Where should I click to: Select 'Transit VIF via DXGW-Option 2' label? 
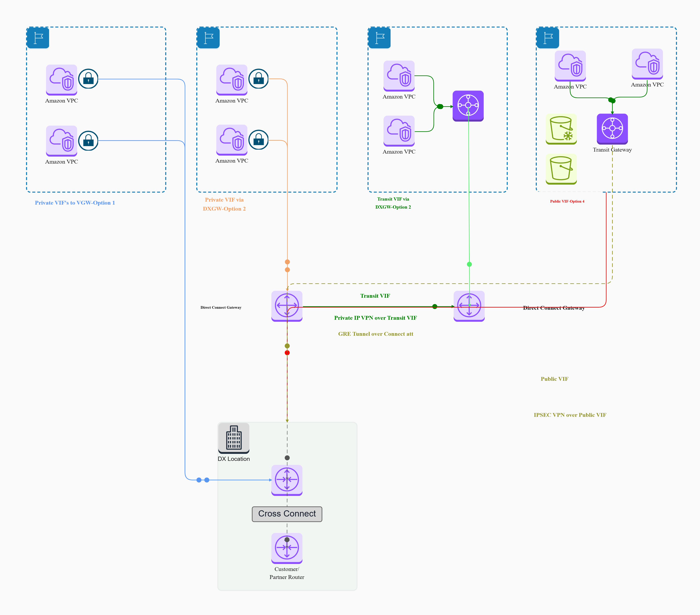(393, 203)
